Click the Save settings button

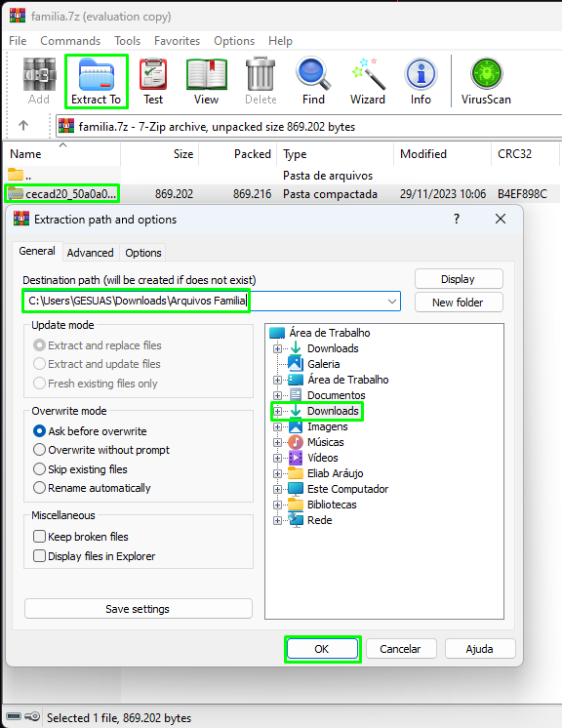pyautogui.click(x=138, y=609)
